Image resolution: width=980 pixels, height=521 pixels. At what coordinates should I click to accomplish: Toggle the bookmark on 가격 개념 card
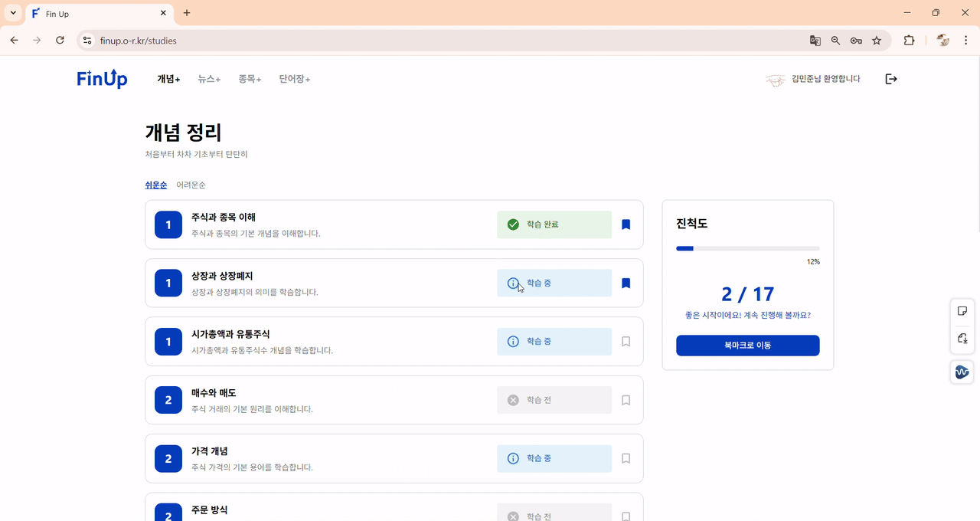(x=626, y=458)
